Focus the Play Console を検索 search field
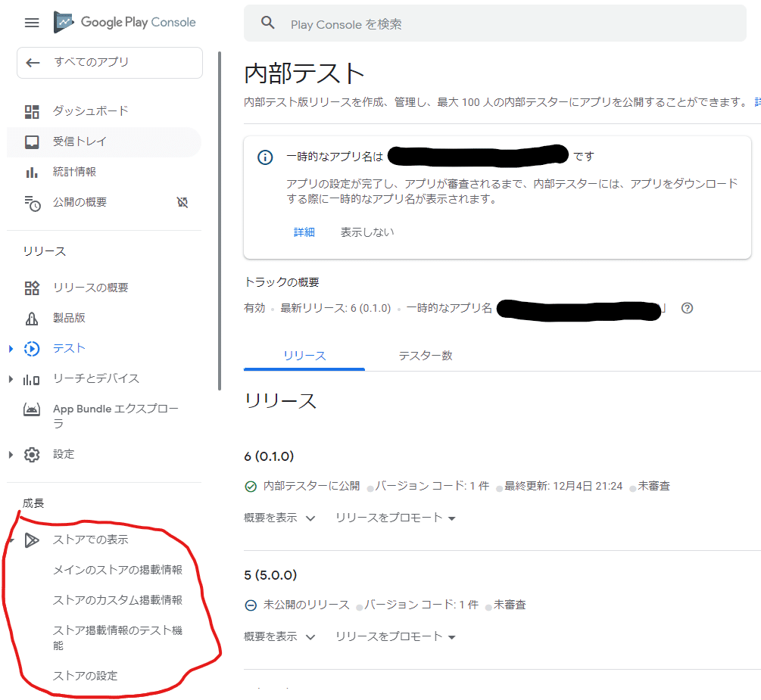 point(495,23)
